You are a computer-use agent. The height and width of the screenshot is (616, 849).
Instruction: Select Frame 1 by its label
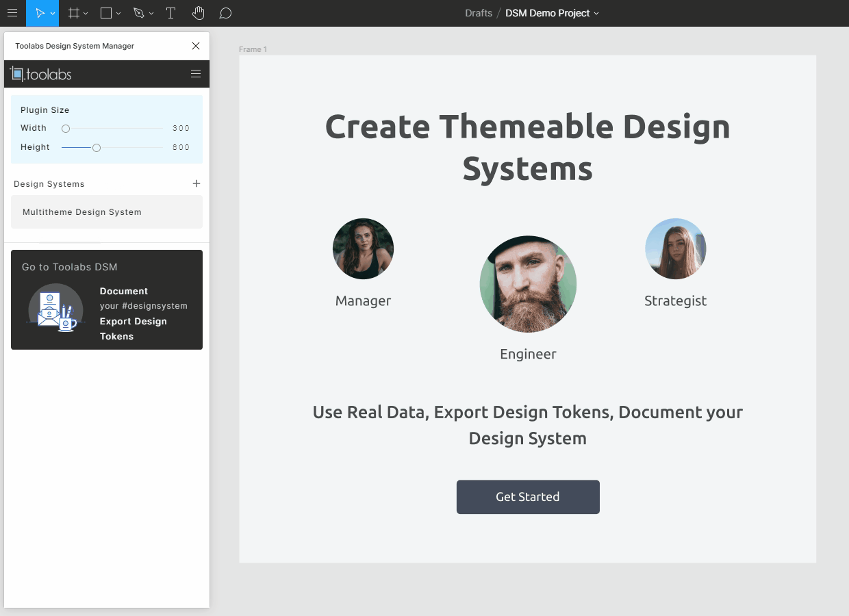click(253, 49)
